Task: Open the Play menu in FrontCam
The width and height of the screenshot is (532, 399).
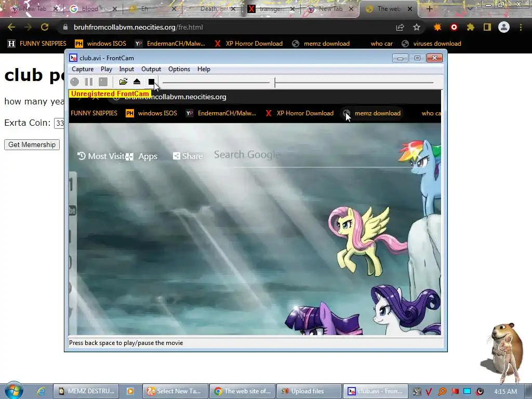Action: coord(106,69)
